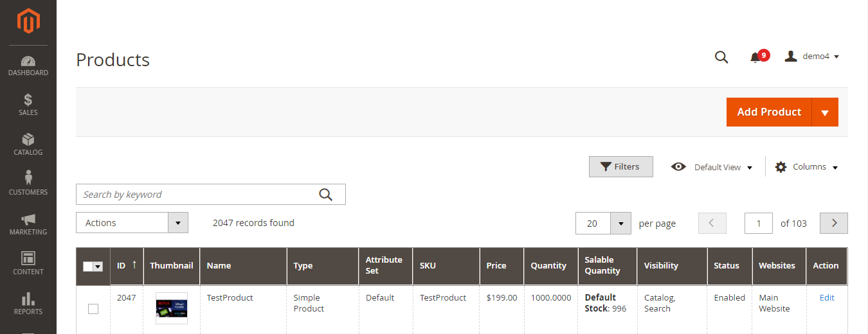The image size is (868, 334).
Task: Click the Magento logo icon
Action: point(28,21)
